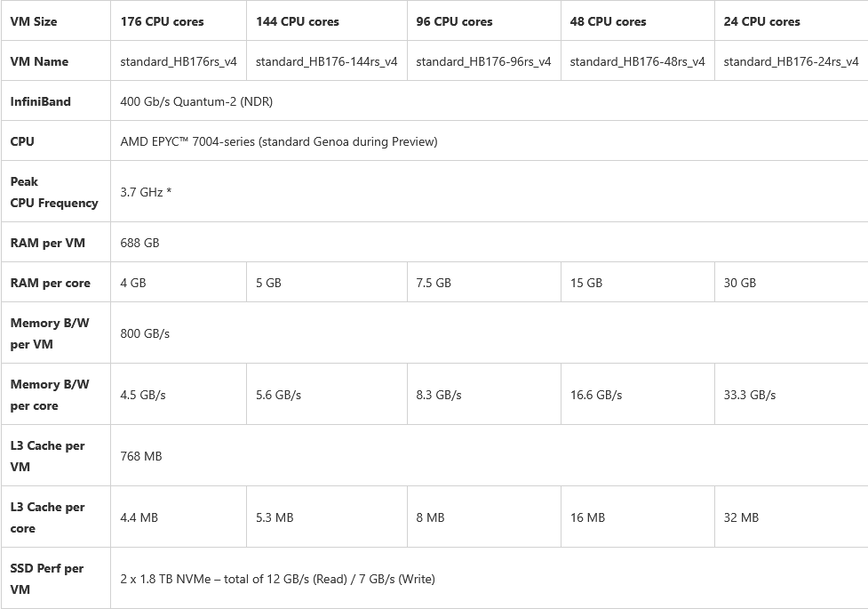Click the 7.5 GB RAM per core cell

pyautogui.click(x=434, y=283)
